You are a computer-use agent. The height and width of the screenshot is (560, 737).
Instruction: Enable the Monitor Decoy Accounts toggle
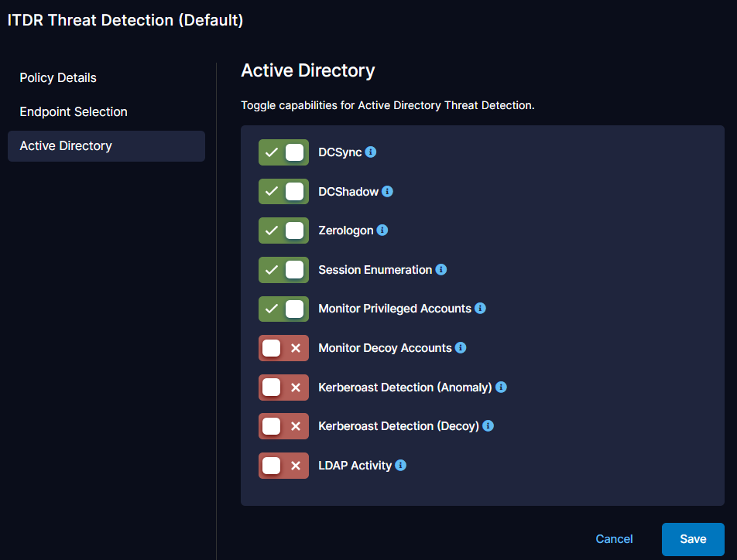[x=283, y=348]
